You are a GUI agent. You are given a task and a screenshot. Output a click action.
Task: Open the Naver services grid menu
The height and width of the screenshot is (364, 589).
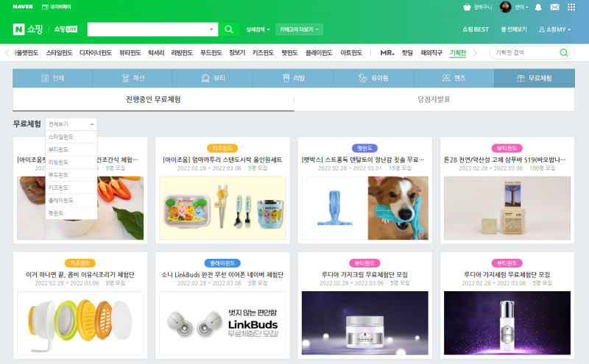tap(571, 7)
